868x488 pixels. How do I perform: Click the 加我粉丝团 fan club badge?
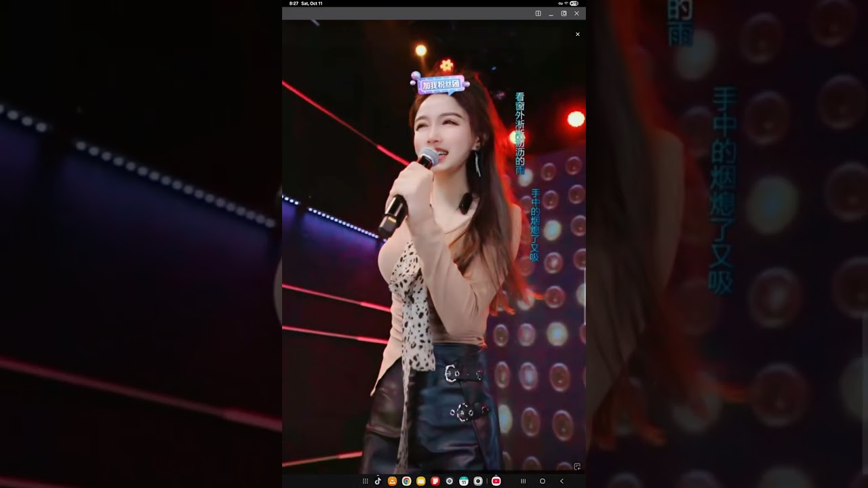[x=441, y=85]
